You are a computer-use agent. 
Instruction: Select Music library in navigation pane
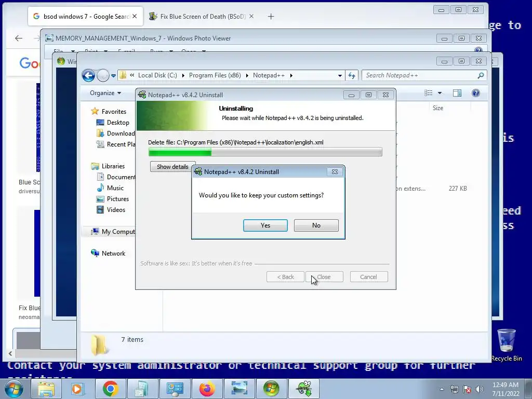(110, 188)
